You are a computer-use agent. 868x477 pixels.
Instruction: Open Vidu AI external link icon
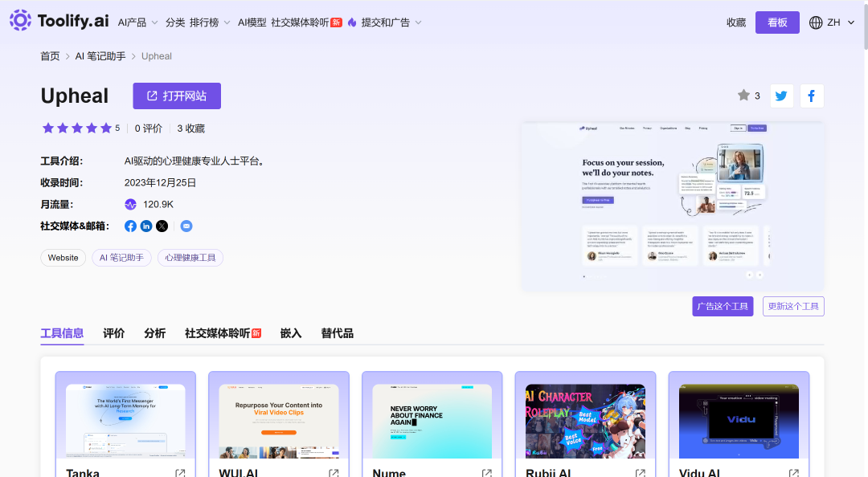pos(794,473)
